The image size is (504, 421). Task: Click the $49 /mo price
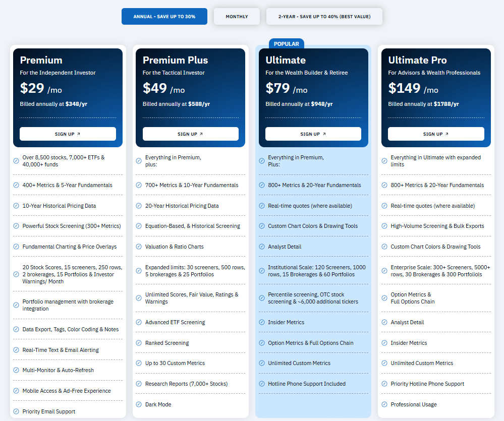(163, 88)
